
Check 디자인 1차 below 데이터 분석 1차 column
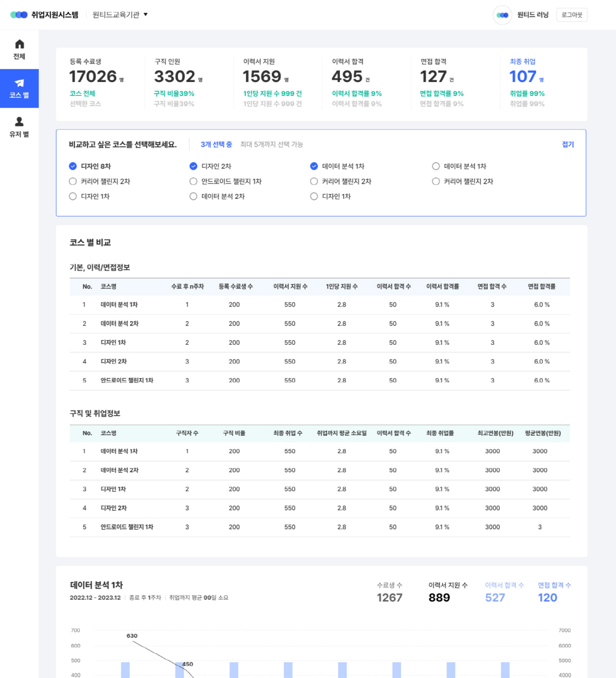314,196
